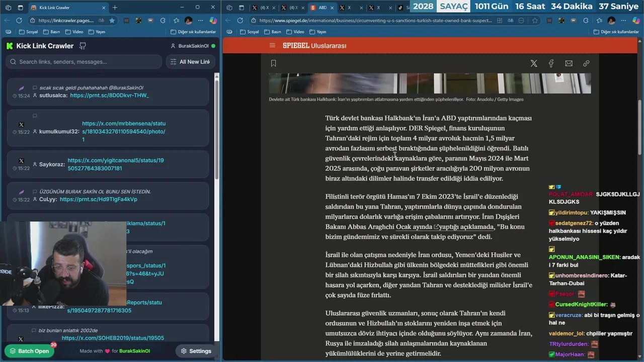Viewport: 644px width, 362px height.
Task: Focus the search links input field
Action: click(84, 62)
